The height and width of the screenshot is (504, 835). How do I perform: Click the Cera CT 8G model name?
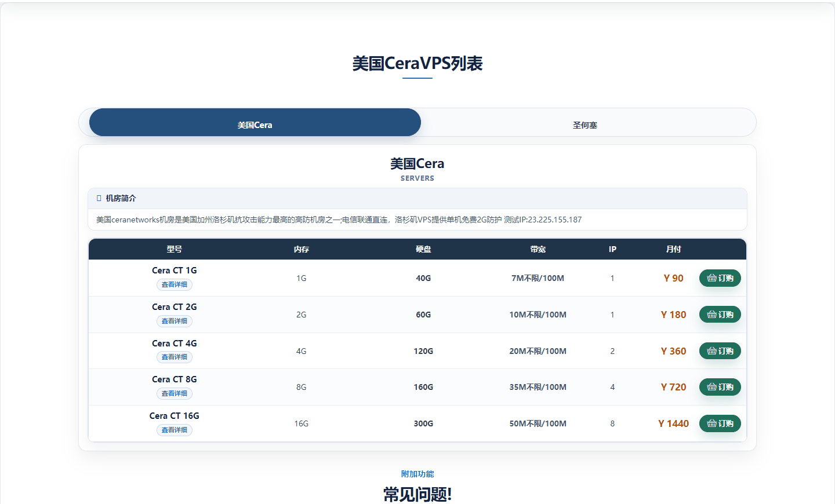point(175,379)
